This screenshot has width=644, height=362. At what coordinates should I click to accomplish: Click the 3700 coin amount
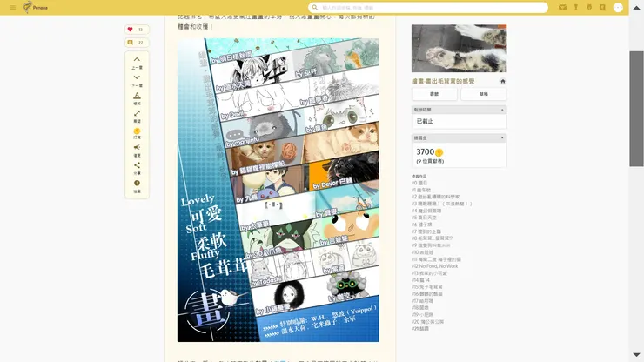click(x=430, y=152)
